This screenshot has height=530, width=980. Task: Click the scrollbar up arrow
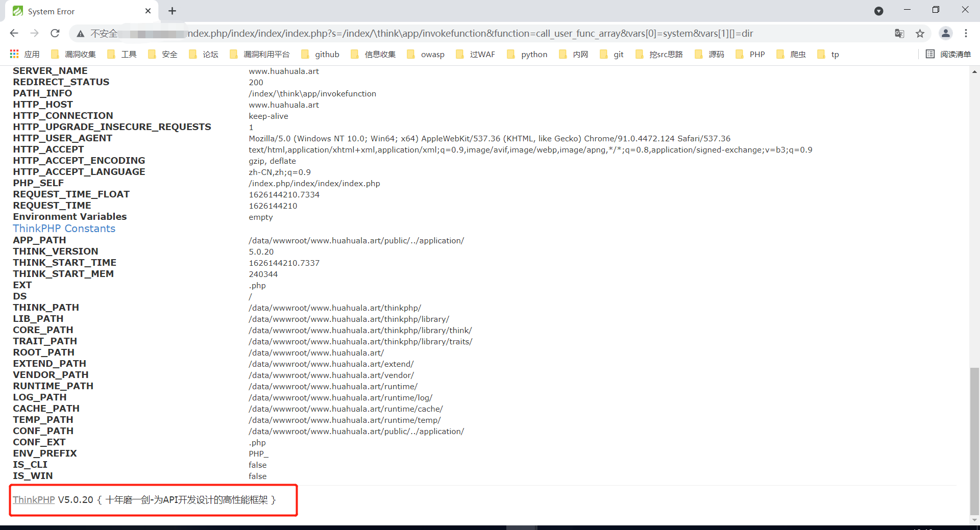974,71
